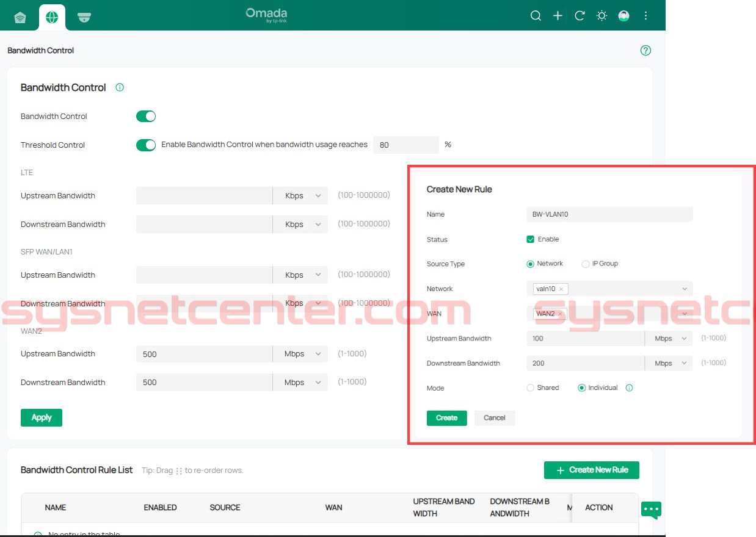Switch to the camera device tab

(84, 17)
